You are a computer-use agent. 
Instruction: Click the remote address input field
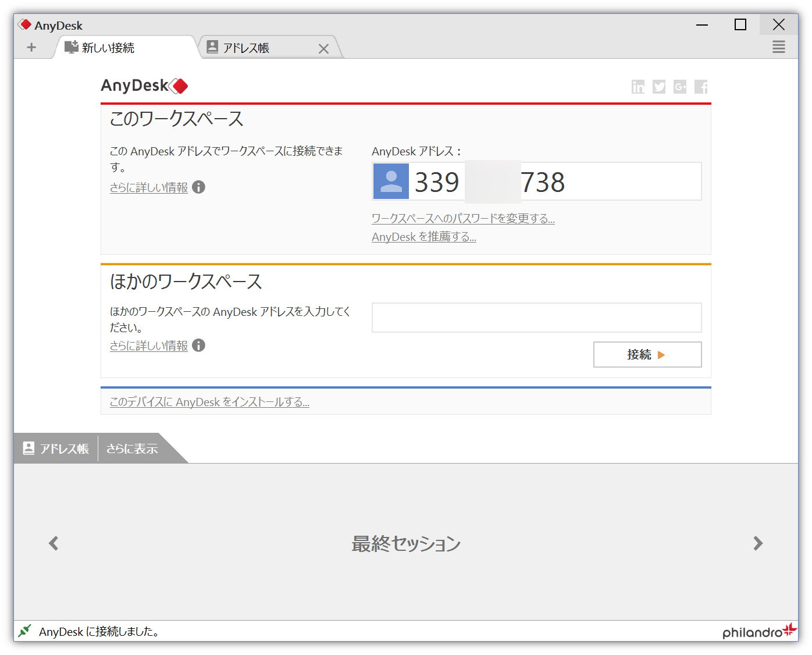[536, 318]
